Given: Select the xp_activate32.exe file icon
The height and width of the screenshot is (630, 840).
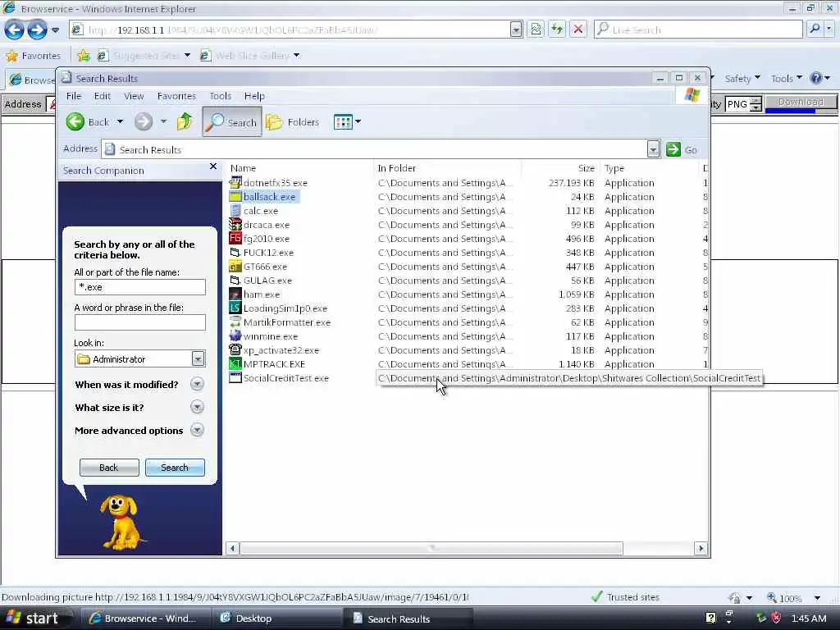Looking at the screenshot, I should click(x=235, y=349).
